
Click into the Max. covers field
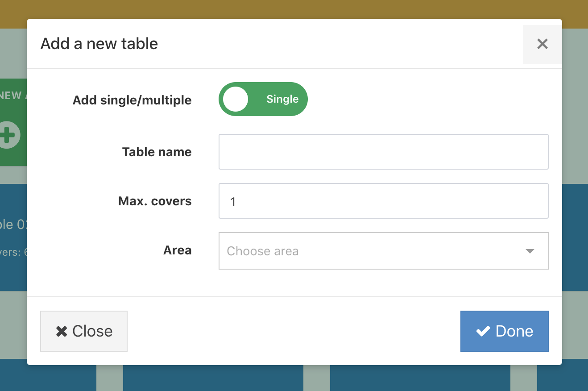(383, 201)
